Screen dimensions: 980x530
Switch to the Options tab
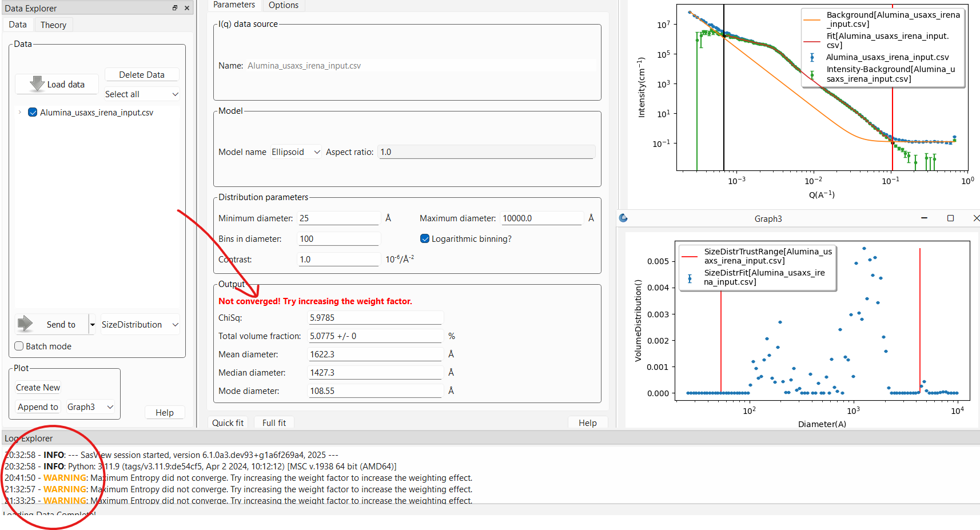pyautogui.click(x=283, y=5)
